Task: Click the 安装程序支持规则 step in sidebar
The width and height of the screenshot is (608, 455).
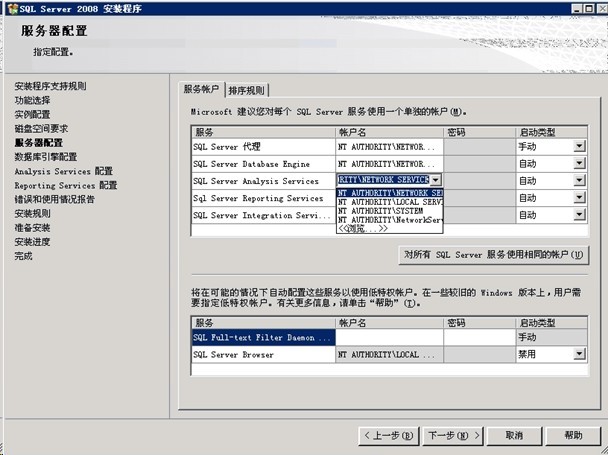Action: pyautogui.click(x=50, y=86)
